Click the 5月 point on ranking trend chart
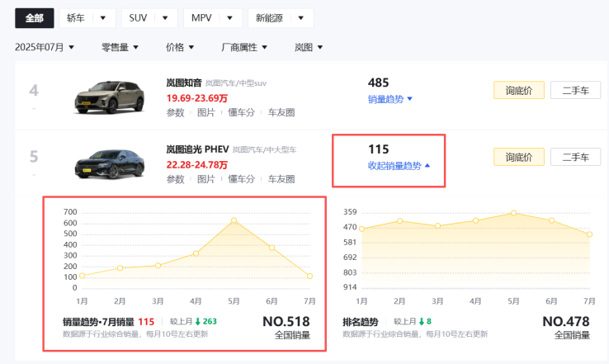This screenshot has height=364, width=609. click(x=513, y=213)
